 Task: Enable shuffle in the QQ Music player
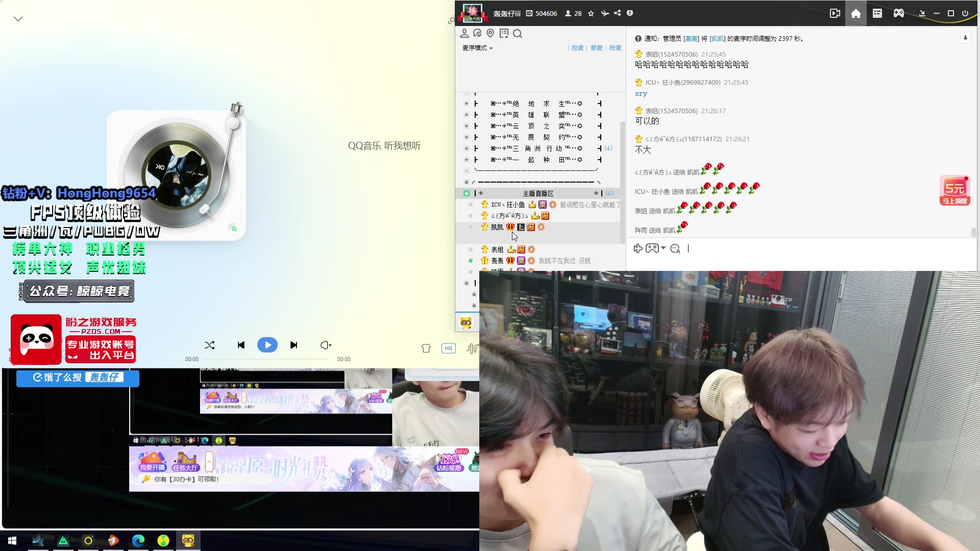[210, 345]
